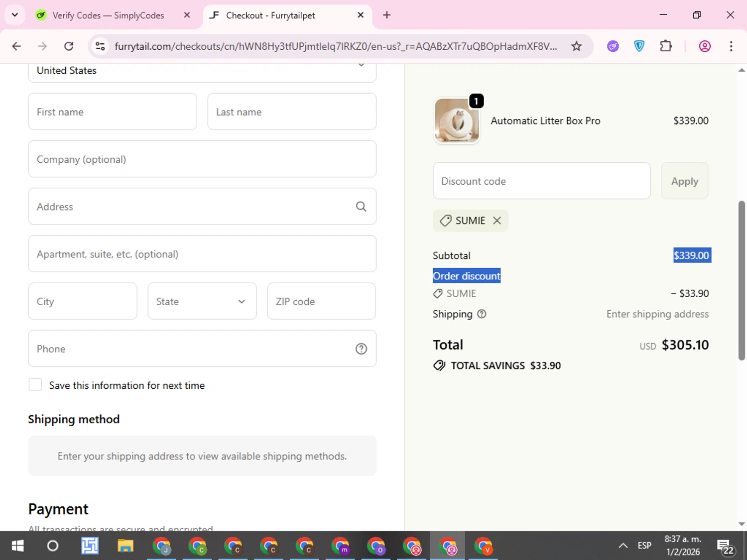Focus the Discount code field
Viewport: 747px width, 560px height.
pos(542,181)
